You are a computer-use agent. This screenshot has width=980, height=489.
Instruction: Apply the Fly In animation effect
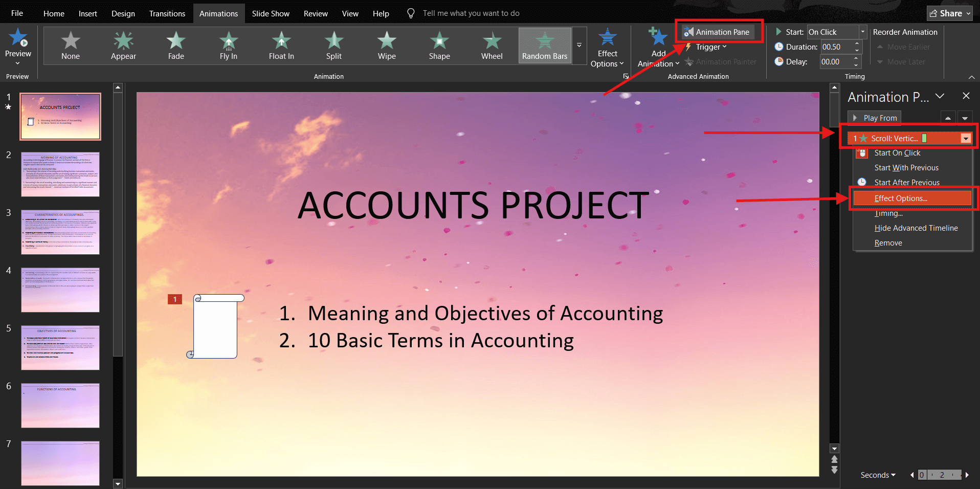pos(229,46)
